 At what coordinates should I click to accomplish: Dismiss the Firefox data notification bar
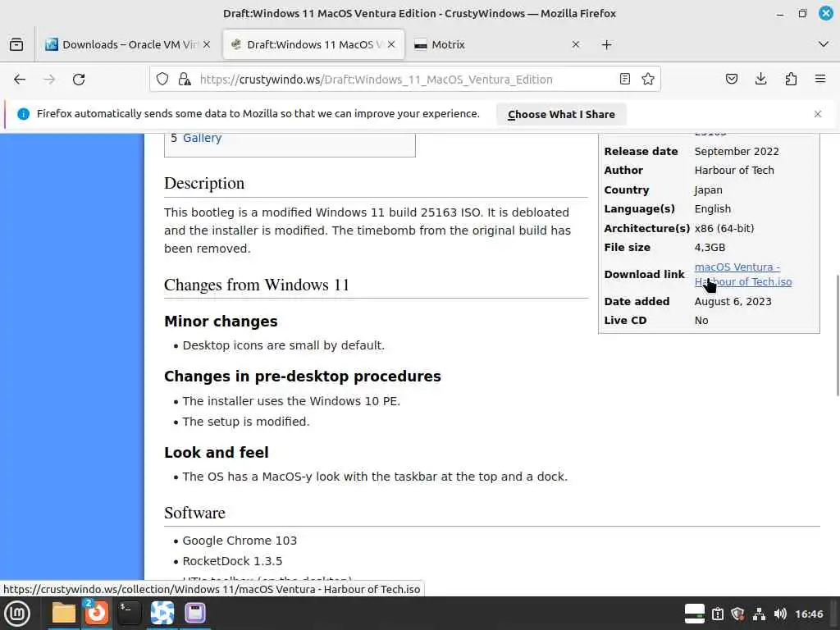818,114
